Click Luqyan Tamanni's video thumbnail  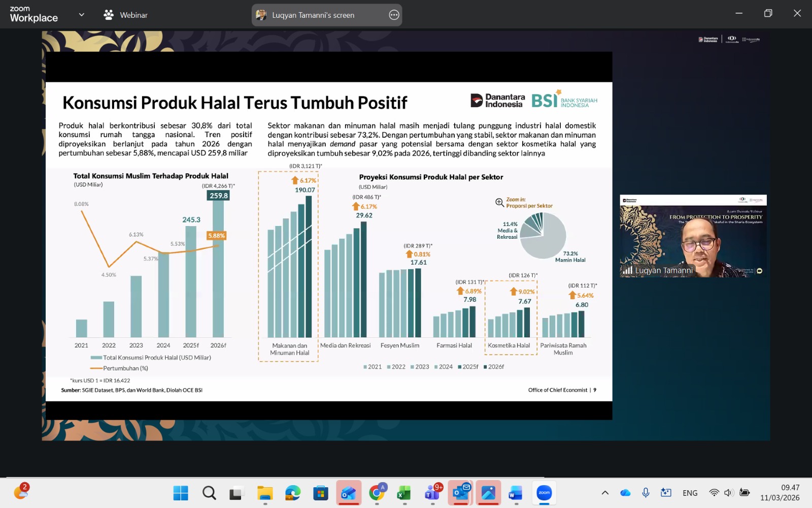click(x=693, y=236)
